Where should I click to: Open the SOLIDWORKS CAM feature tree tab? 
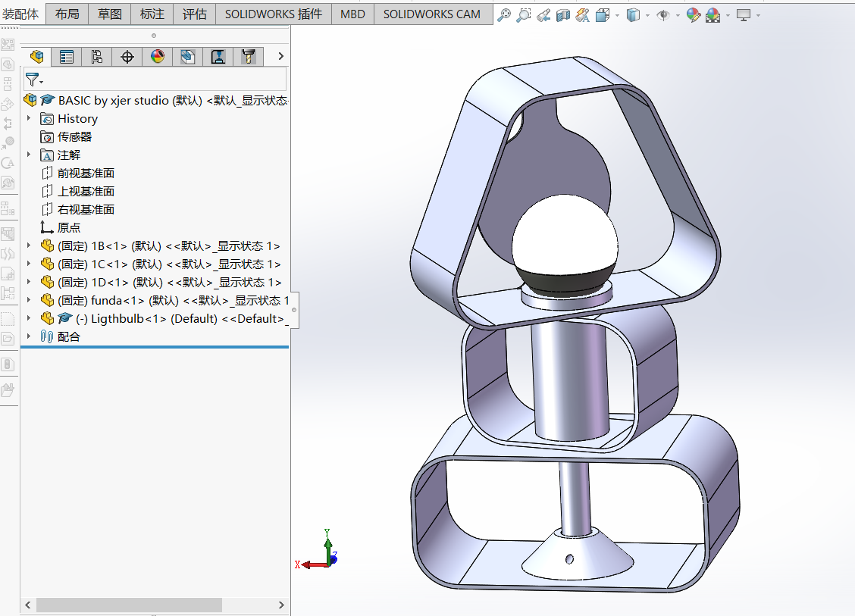188,57
